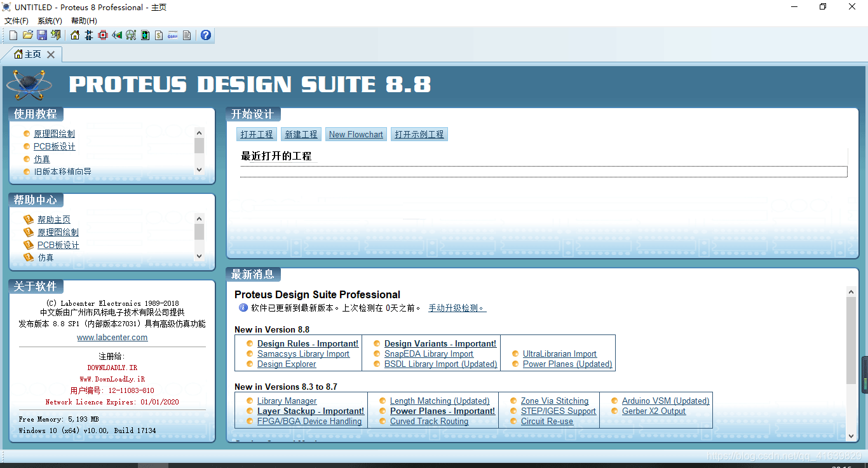Open the Samacsys Library Import link

click(303, 354)
